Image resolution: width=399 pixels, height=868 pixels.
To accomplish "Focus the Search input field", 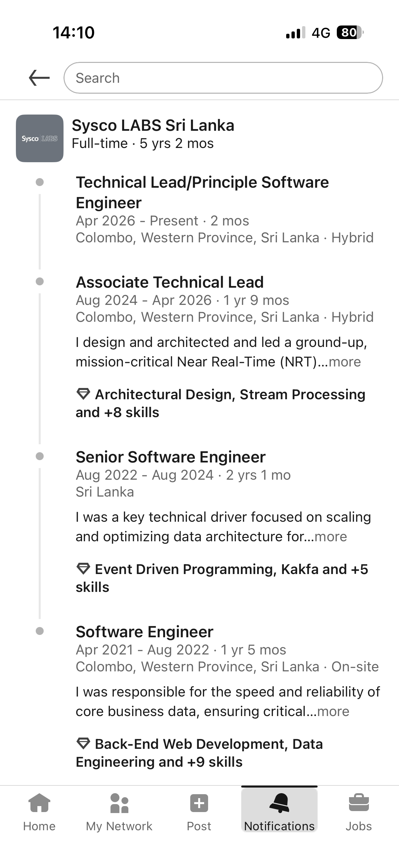I will [223, 78].
